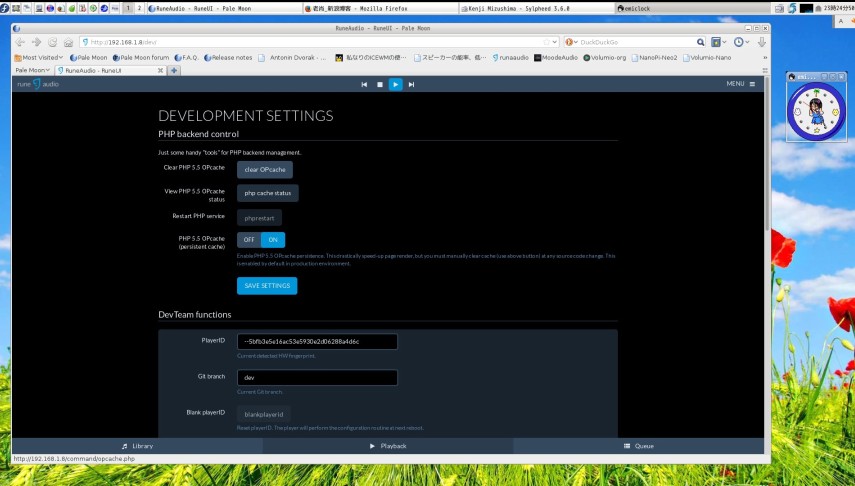
Task: Click the RuneAudio logo in the header
Action: point(36,85)
